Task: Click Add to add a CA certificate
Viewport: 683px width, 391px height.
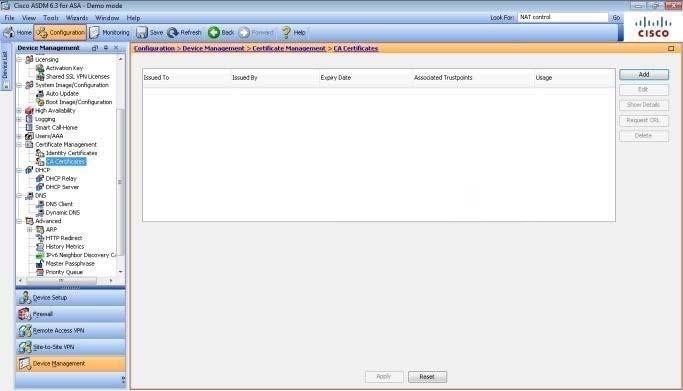Action: [x=644, y=74]
